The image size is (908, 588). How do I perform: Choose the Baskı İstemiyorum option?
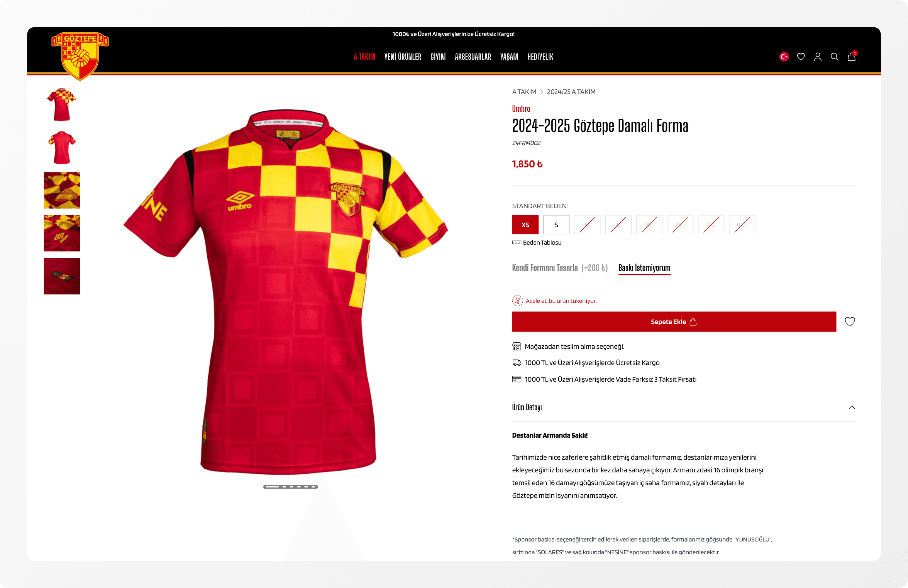pyautogui.click(x=644, y=268)
